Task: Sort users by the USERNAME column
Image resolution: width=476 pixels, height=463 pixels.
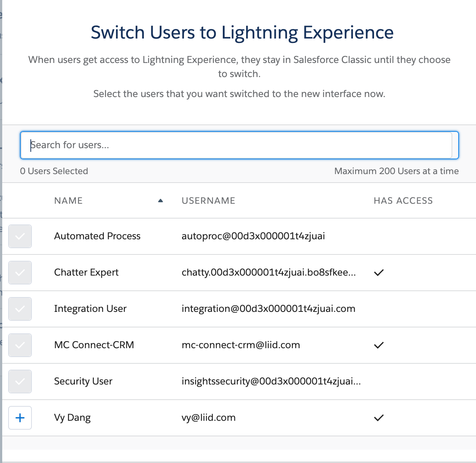Action: click(x=208, y=200)
